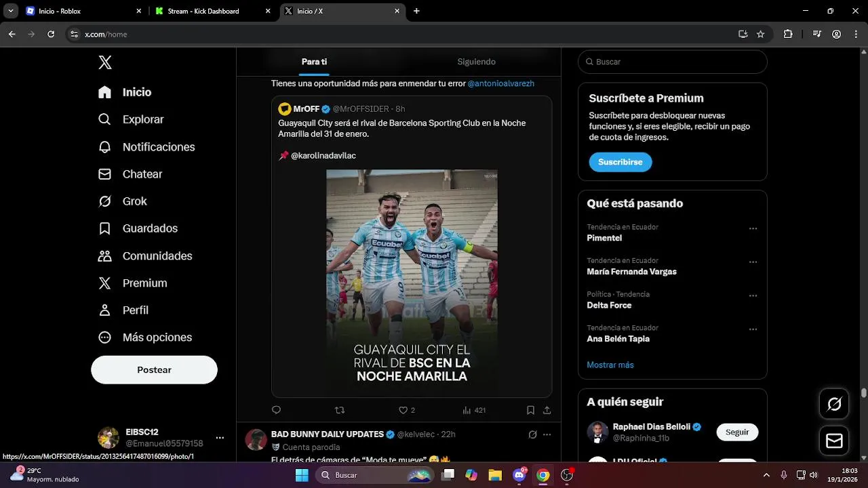Open the Pimentel trending topic

pyautogui.click(x=604, y=238)
